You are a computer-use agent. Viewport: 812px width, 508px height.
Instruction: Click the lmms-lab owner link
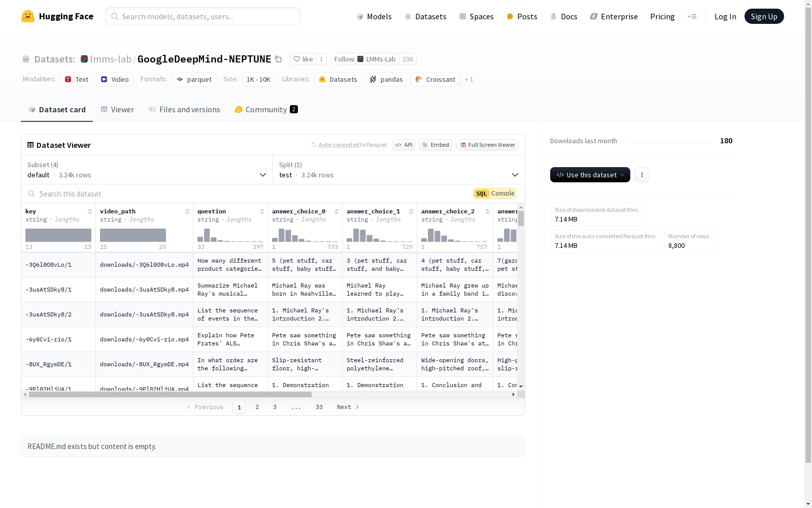pos(111,59)
